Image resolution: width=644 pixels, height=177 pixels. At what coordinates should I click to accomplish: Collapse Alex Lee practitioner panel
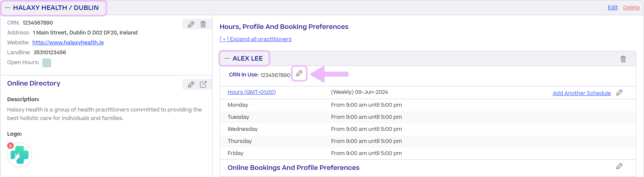[227, 58]
